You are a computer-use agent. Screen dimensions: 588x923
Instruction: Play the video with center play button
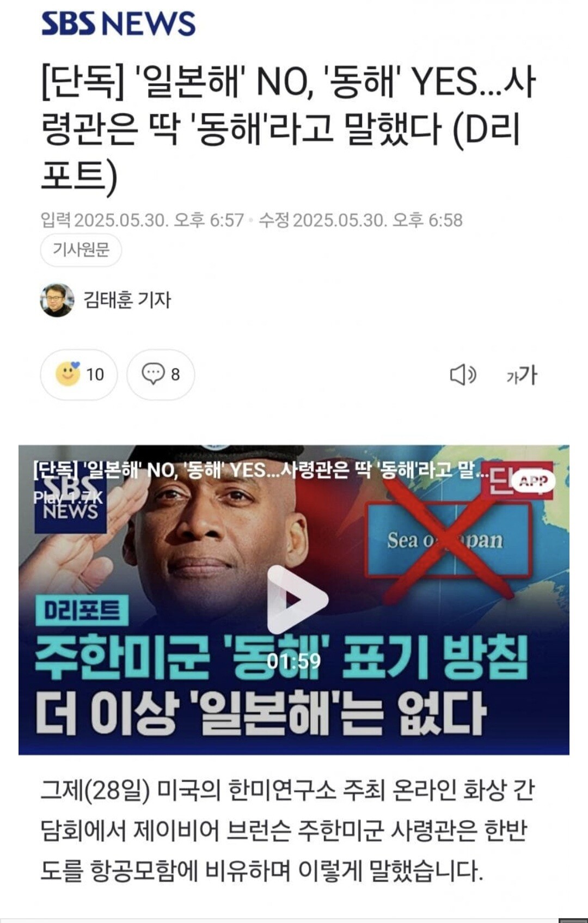(x=297, y=599)
